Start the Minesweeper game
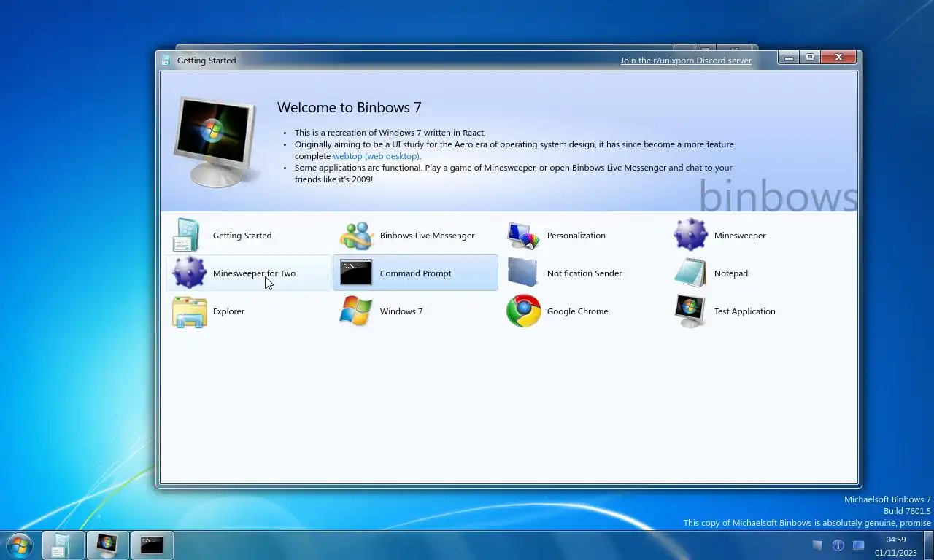 click(x=749, y=236)
